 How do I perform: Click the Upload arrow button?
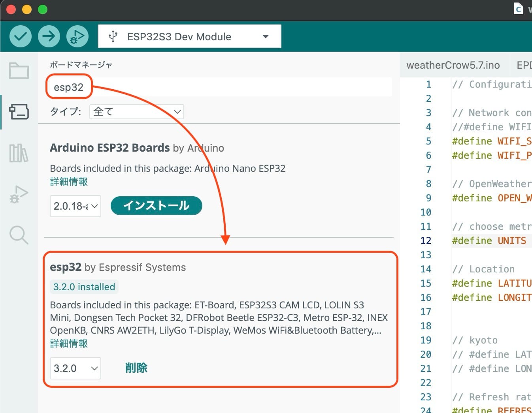tap(49, 36)
